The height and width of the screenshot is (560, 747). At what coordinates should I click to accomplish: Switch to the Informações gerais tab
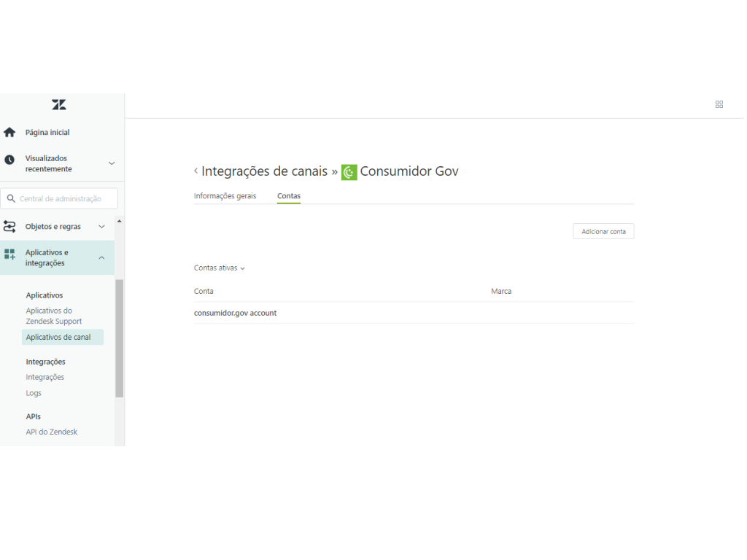coord(225,196)
